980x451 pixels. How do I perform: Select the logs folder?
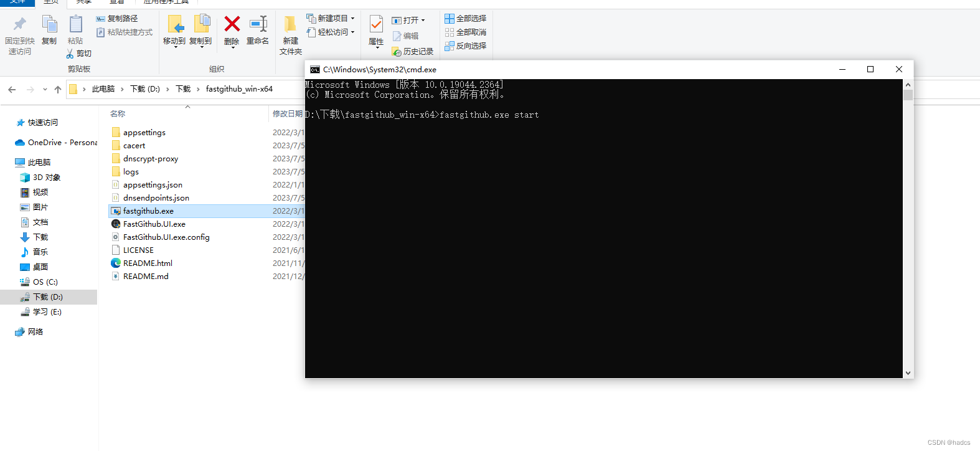pyautogui.click(x=125, y=172)
